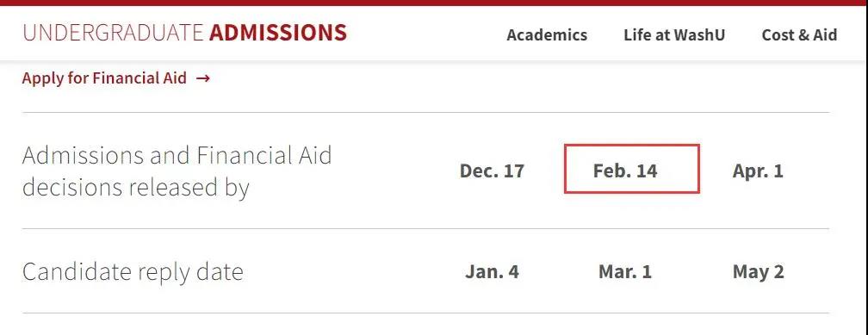Open the Life at WashU menu
This screenshot has height=335, width=868.
point(673,35)
